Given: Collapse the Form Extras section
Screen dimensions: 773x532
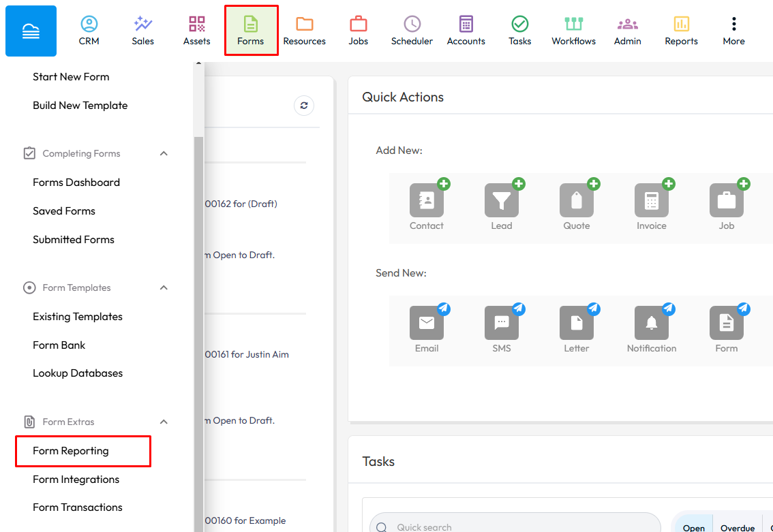Looking at the screenshot, I should click(x=164, y=422).
